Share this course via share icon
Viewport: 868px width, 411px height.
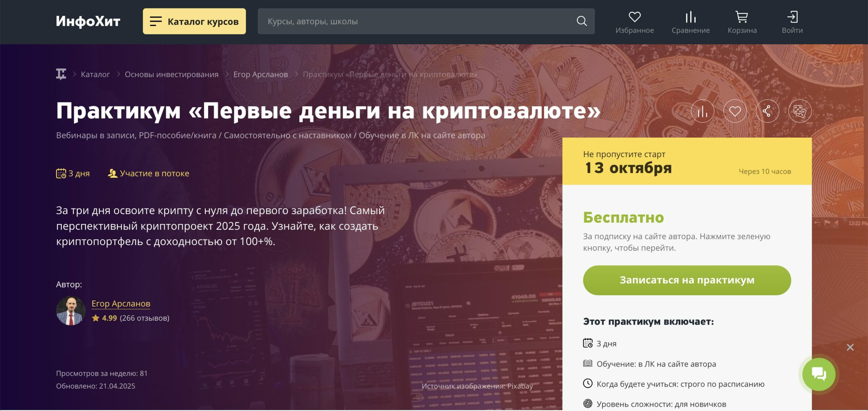(x=767, y=111)
